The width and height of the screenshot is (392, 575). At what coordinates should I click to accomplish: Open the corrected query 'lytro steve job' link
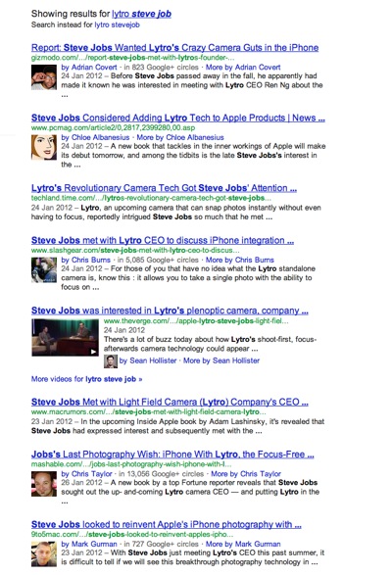pyautogui.click(x=141, y=14)
